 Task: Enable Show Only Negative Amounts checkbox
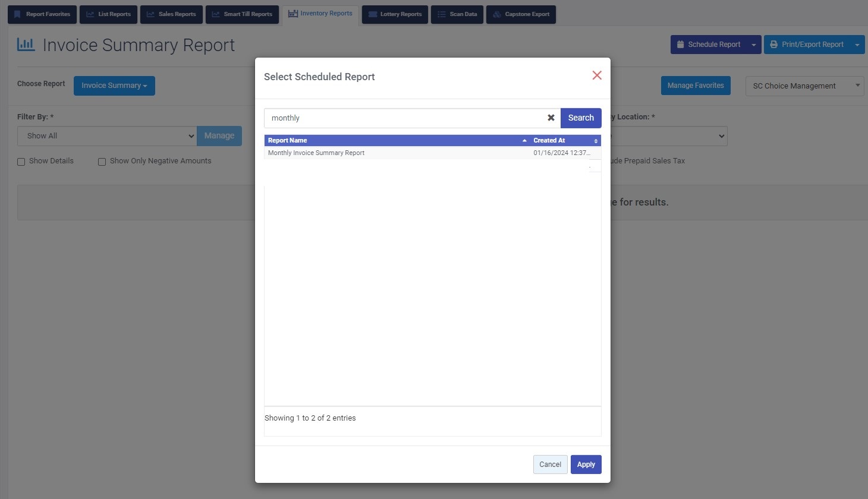tap(102, 162)
